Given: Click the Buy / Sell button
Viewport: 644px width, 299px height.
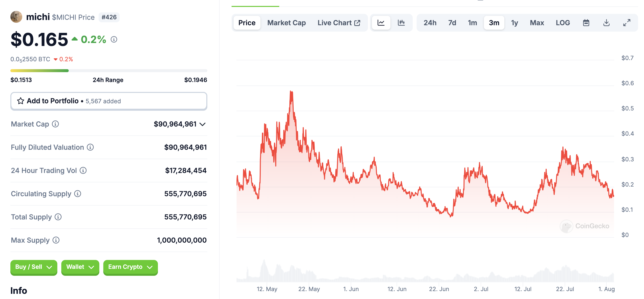Looking at the screenshot, I should click(x=34, y=267).
